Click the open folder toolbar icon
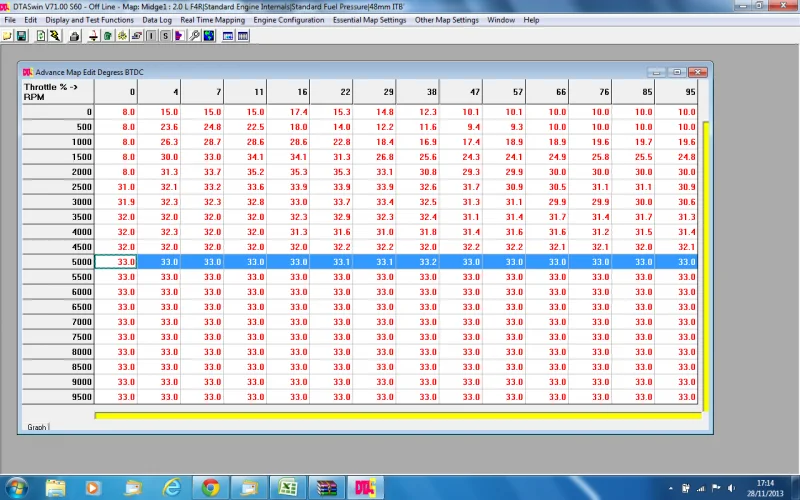 [x=7, y=36]
